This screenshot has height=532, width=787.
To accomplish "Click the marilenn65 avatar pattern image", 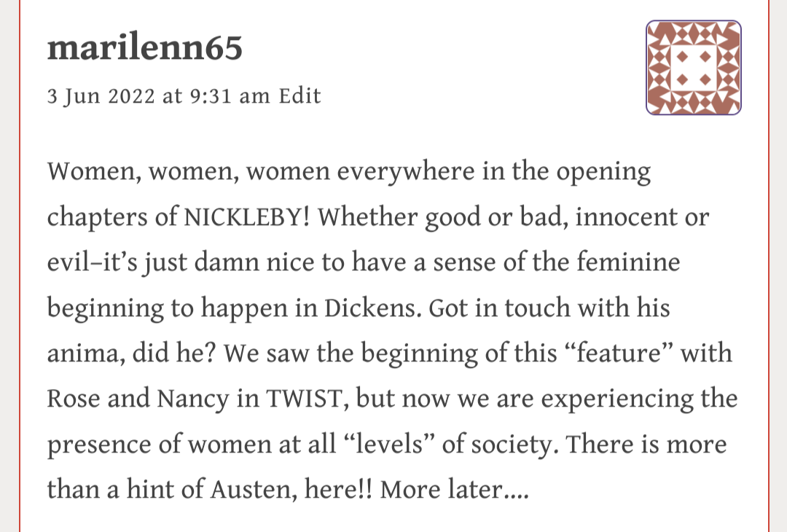I will click(693, 68).
